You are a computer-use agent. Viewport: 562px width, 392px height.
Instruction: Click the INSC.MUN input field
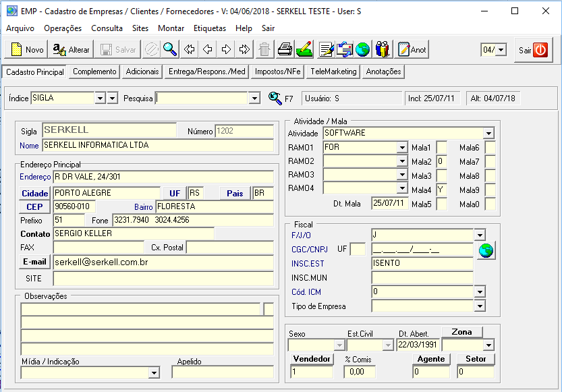[422, 278]
